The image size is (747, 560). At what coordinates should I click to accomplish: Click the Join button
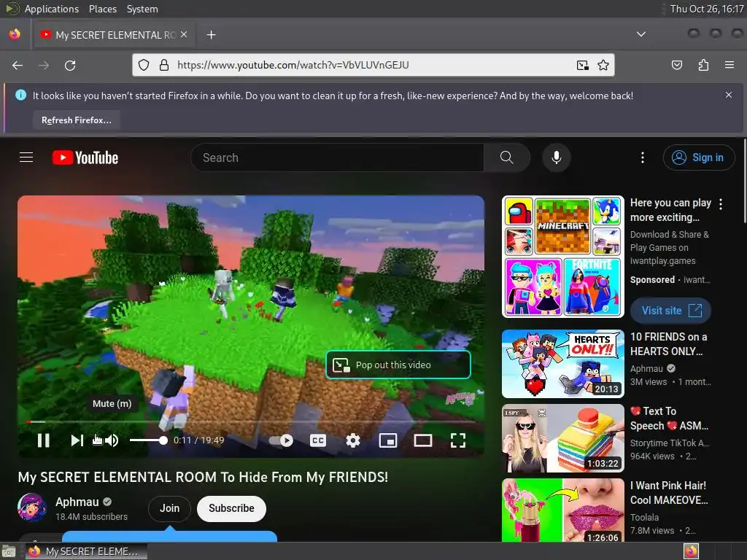pos(169,508)
